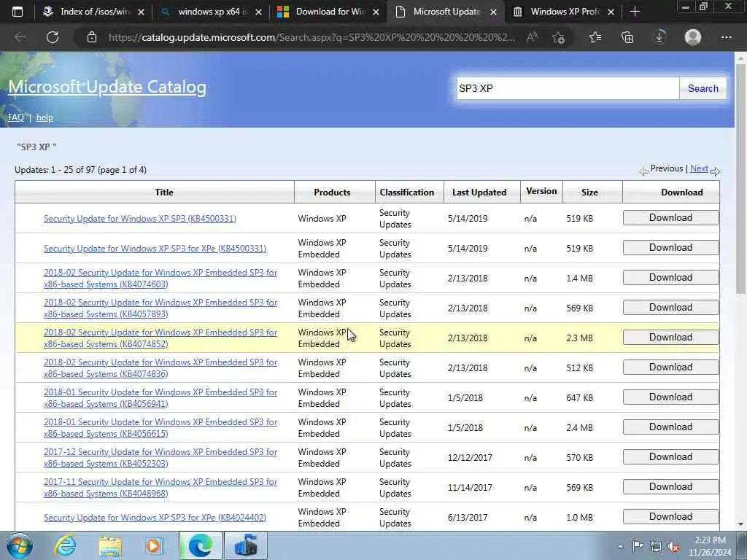Open the FAQ link
The height and width of the screenshot is (560, 747).
pos(16,117)
